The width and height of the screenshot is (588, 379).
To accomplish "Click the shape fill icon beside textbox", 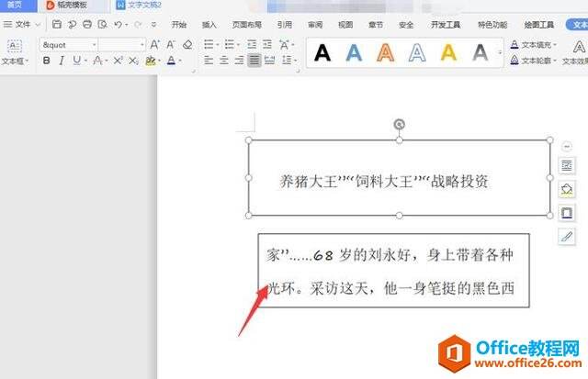I will point(567,189).
